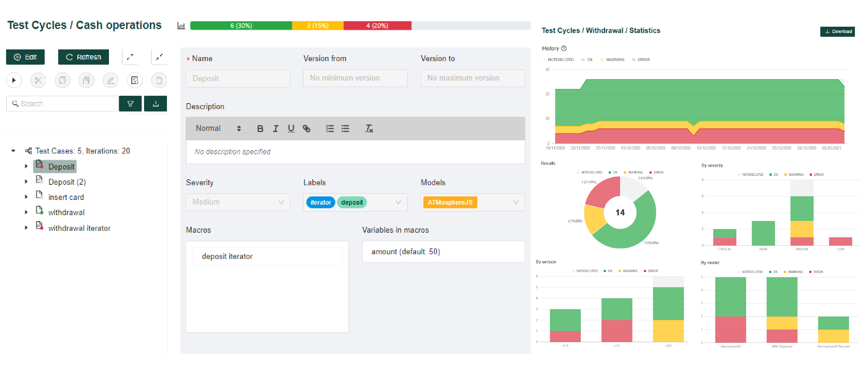Image resolution: width=868 pixels, height=372 pixels.
Task: Click the yellow 3 (15%) progress segment
Action: click(x=318, y=26)
